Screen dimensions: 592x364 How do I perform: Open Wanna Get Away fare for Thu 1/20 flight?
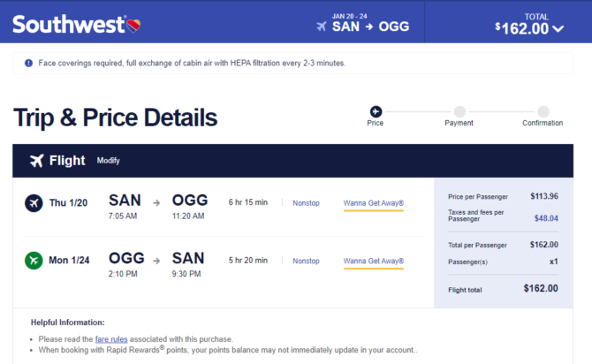(x=374, y=203)
